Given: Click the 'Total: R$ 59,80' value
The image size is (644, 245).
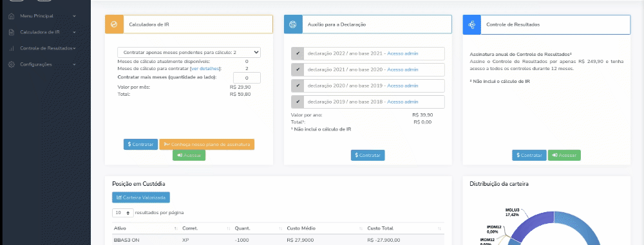Looking at the screenshot, I should click(x=240, y=94).
